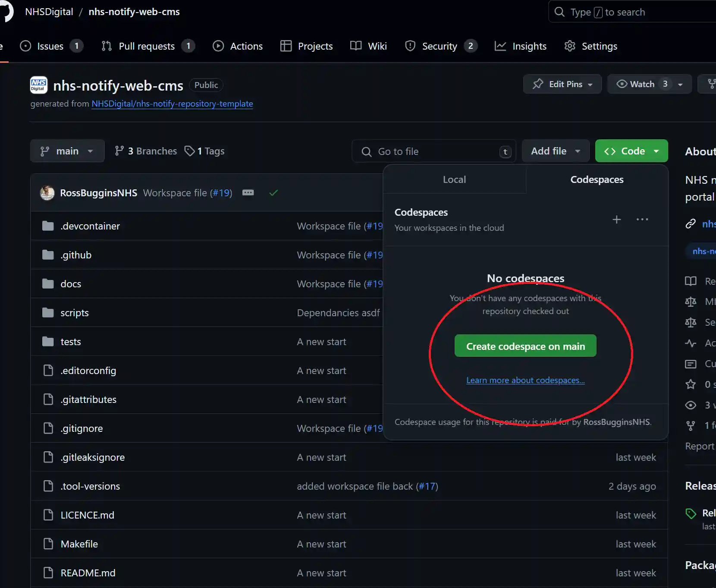Viewport: 716px width, 588px height.
Task: Open the 3 Branches list
Action: pyautogui.click(x=146, y=151)
